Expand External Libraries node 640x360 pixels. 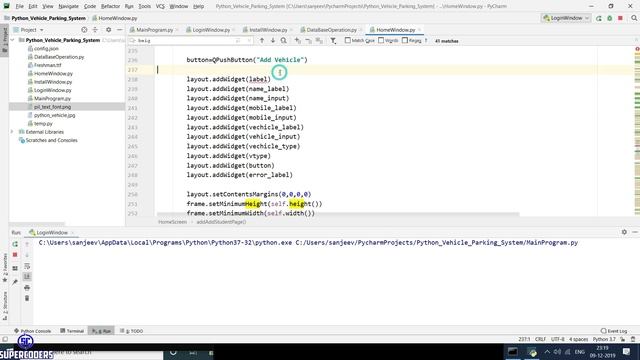click(x=12, y=132)
